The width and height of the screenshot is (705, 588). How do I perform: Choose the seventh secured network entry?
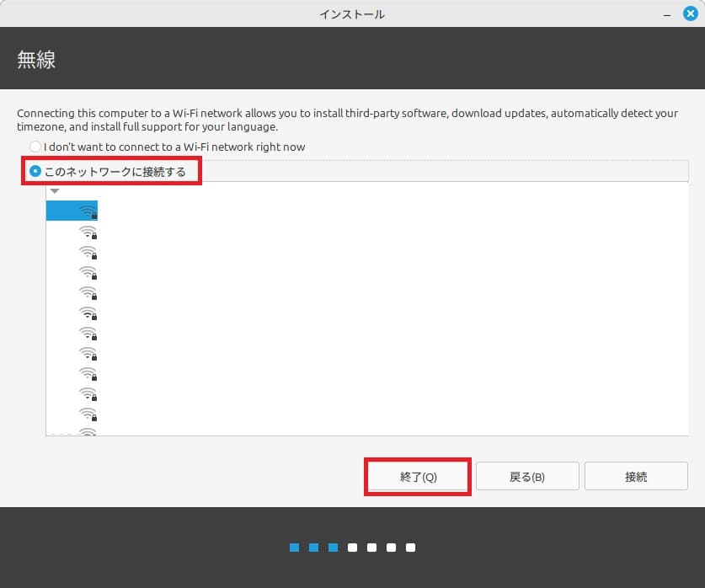coord(87,334)
